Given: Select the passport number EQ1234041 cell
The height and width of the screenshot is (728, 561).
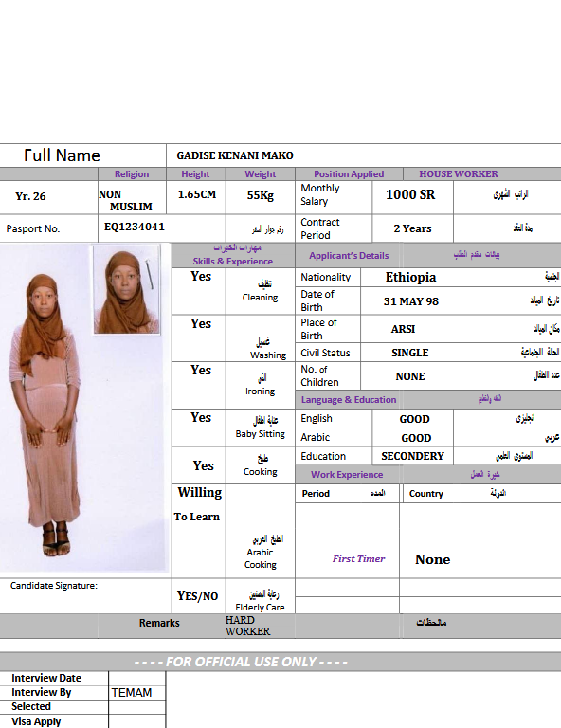Looking at the screenshot, I should click(x=162, y=227).
